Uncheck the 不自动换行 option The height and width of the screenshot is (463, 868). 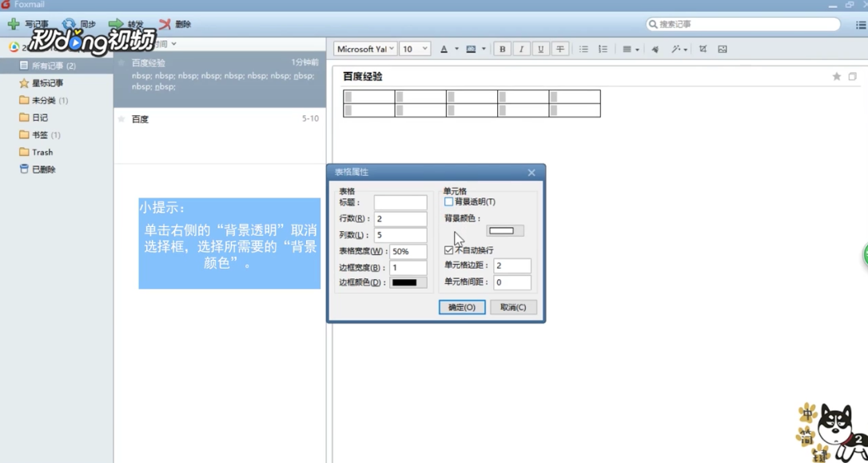coord(448,251)
